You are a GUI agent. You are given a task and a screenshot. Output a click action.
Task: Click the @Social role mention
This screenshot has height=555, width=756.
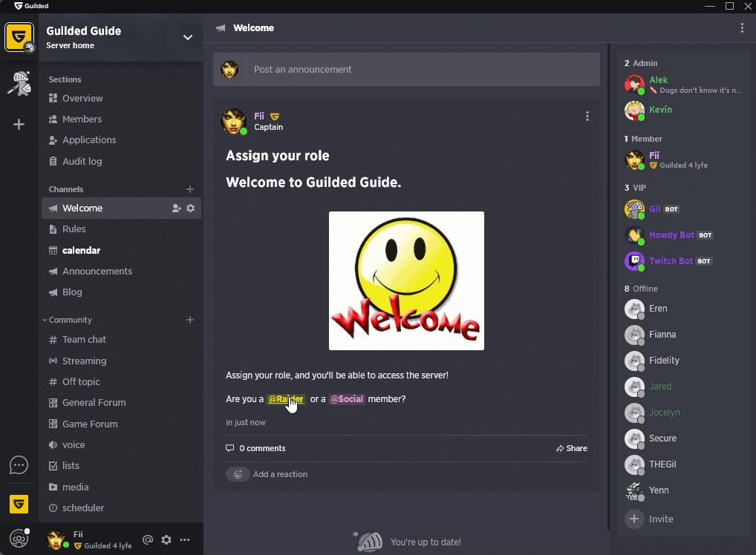[x=347, y=399]
